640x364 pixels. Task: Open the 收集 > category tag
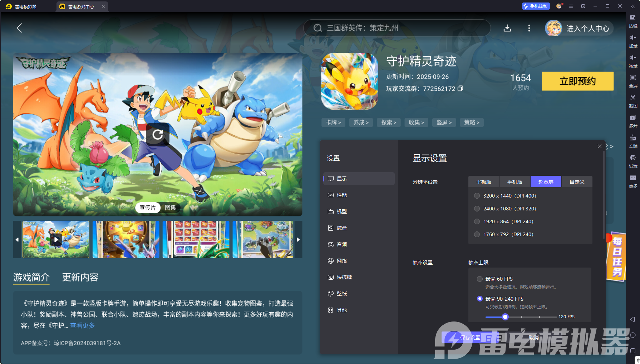coord(417,123)
